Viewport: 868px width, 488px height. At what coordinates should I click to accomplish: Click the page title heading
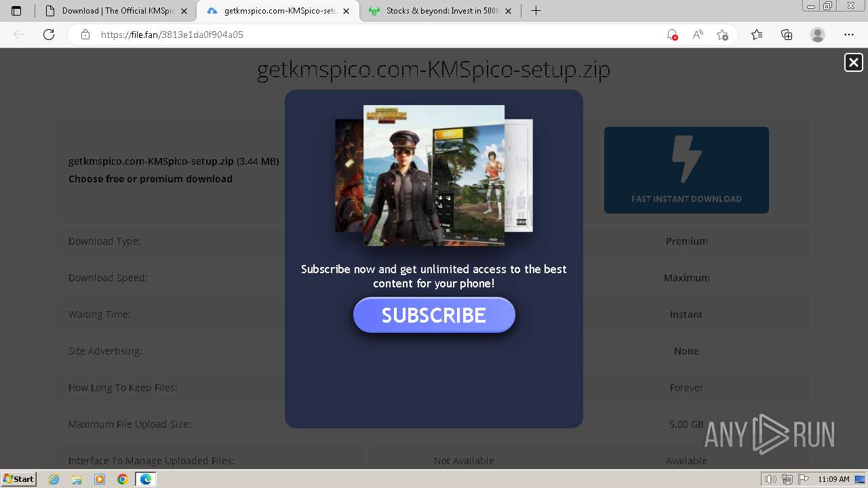coord(434,70)
